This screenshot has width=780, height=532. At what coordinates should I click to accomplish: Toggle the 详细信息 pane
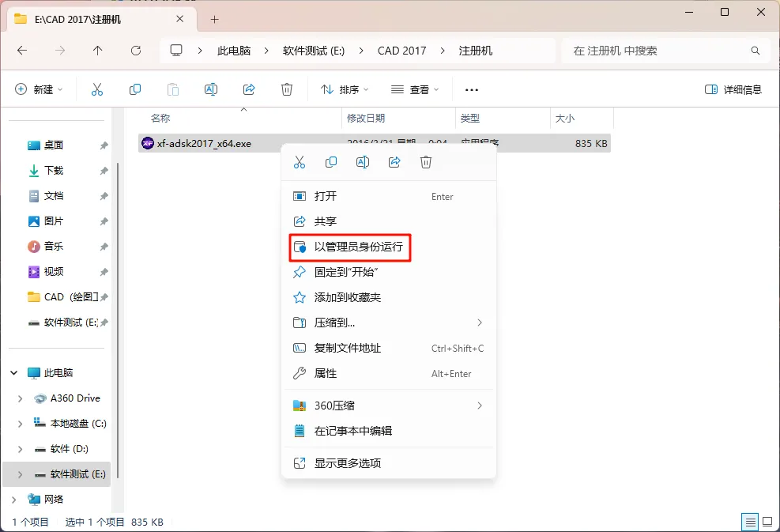click(733, 89)
